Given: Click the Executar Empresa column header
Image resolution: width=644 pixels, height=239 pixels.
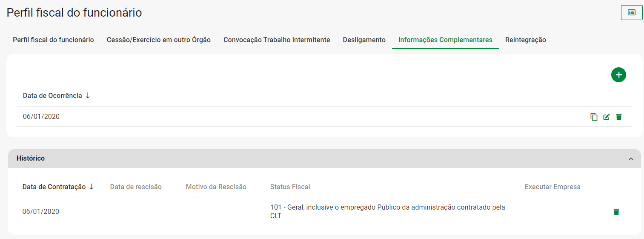Looking at the screenshot, I should point(552,187).
